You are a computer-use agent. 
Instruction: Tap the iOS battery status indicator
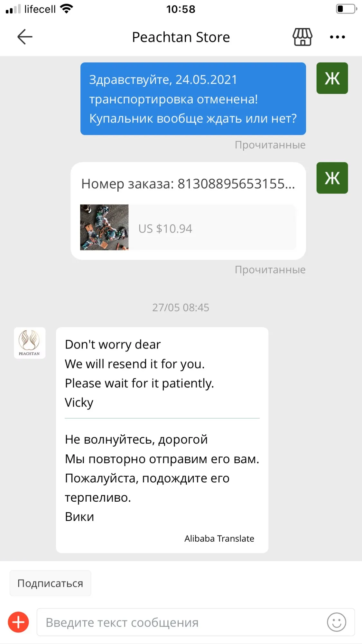347,9
